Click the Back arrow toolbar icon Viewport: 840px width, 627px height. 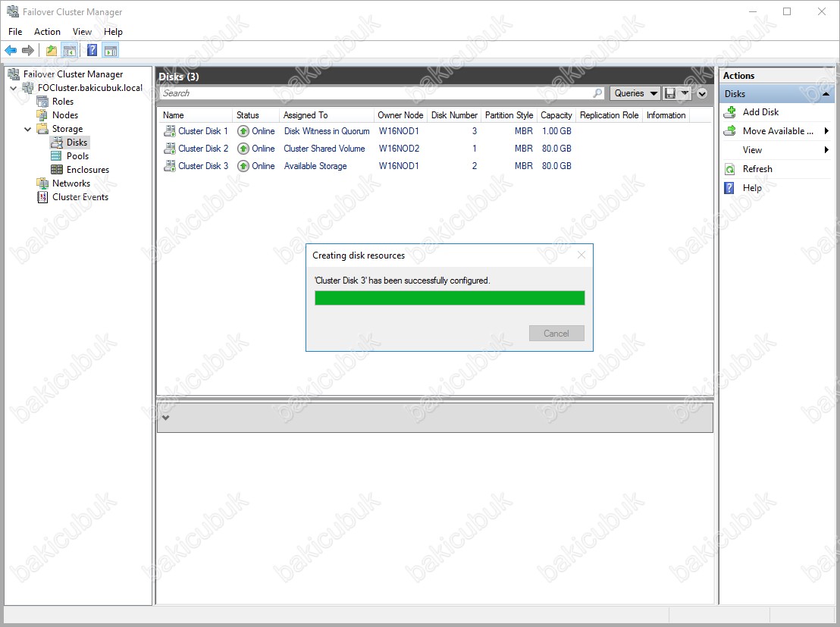pos(11,50)
